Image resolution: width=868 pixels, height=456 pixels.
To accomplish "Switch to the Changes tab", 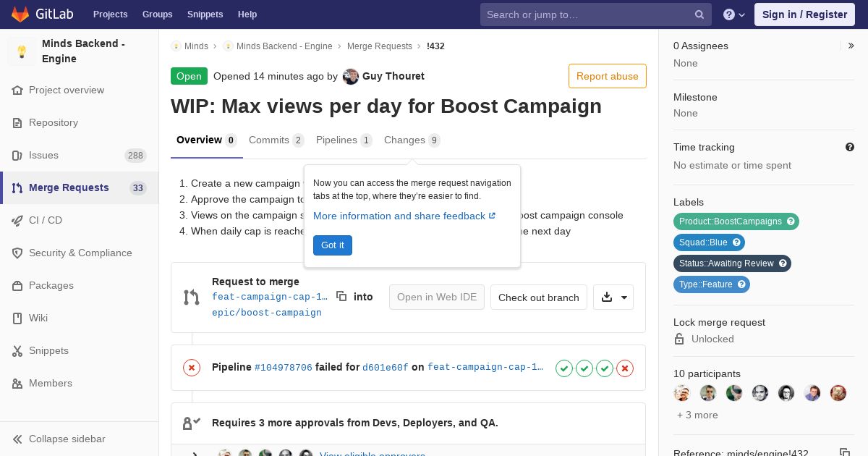I will coord(412,140).
